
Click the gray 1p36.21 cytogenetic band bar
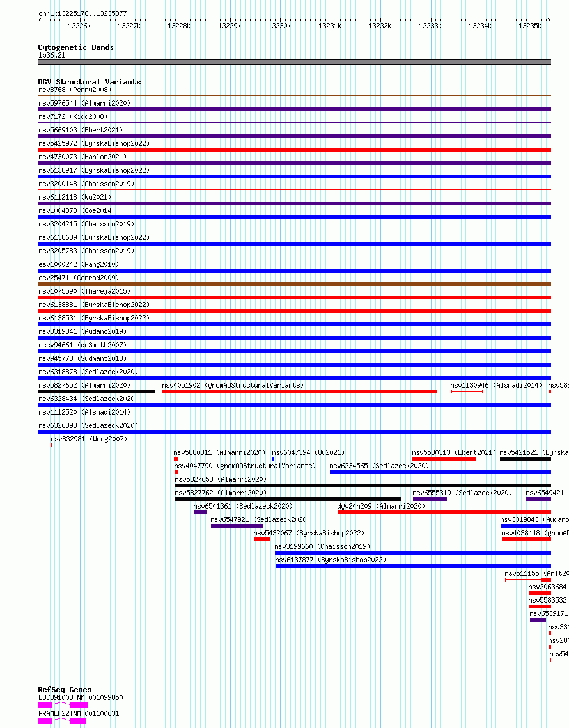point(294,62)
